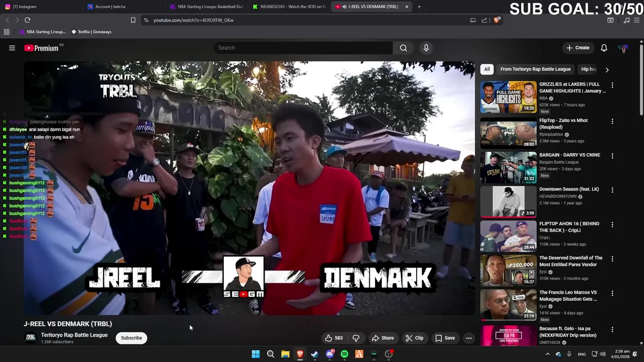
Task: Click the J-REEL VS DENMARK video player
Action: [249, 189]
